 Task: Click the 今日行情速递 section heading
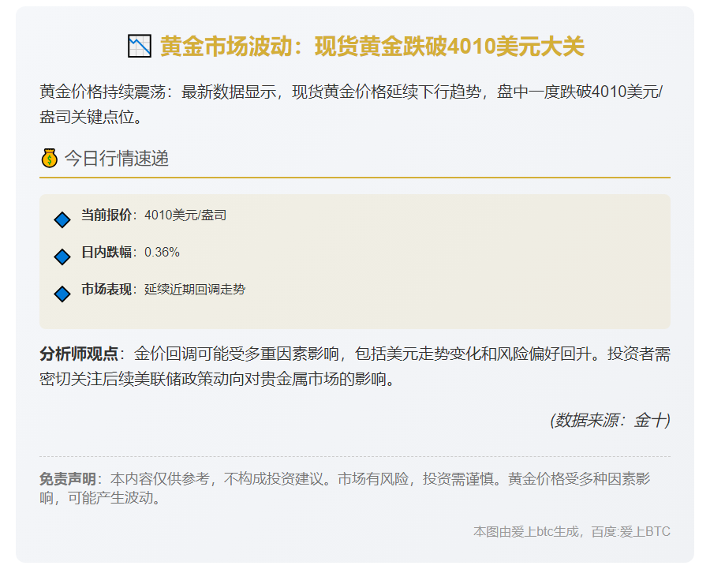(116, 159)
